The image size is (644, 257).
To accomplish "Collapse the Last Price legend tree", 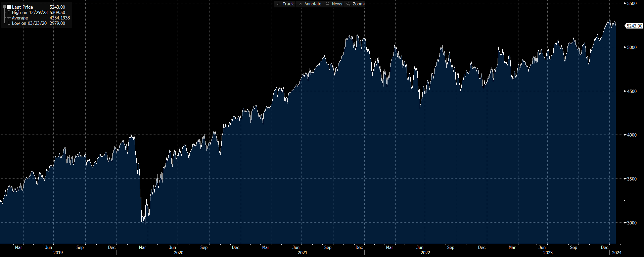I will click(4, 7).
